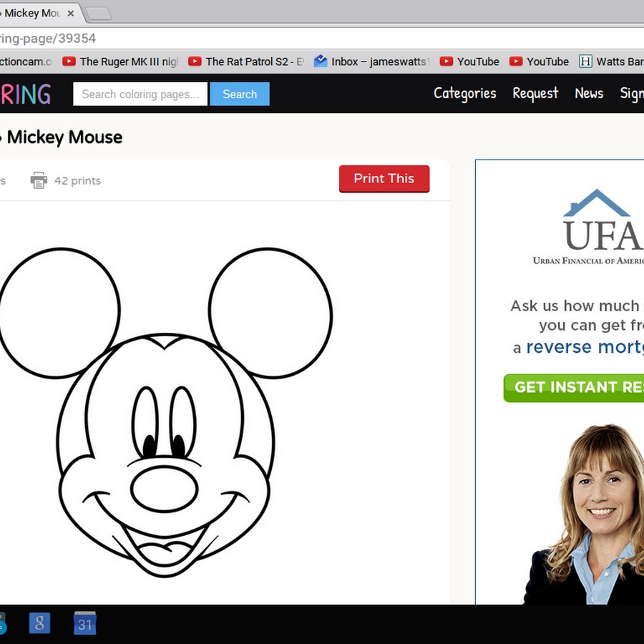
Task: Open The Ruger MK III bookmark icon
Action: (x=69, y=62)
